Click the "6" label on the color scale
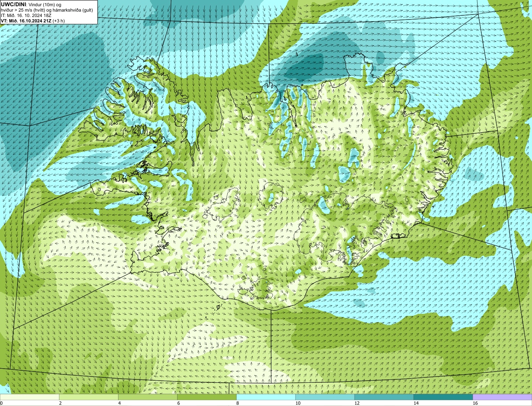Viewport: 532px width, 406px height. click(x=179, y=403)
